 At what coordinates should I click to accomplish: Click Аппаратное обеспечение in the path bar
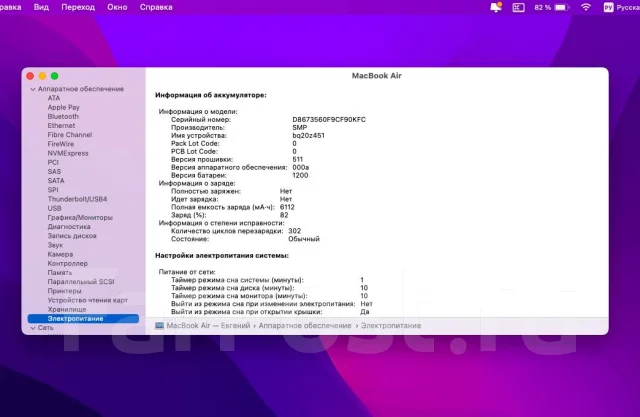tap(305, 326)
